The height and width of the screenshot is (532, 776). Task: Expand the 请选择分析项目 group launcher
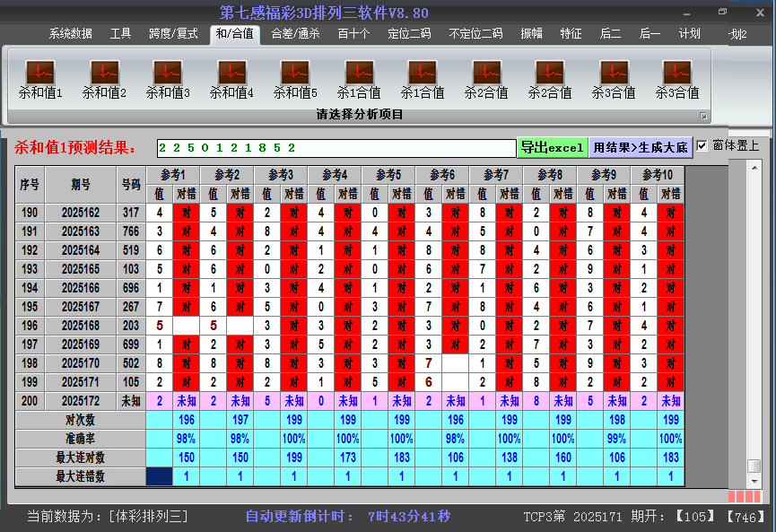pyautogui.click(x=702, y=116)
